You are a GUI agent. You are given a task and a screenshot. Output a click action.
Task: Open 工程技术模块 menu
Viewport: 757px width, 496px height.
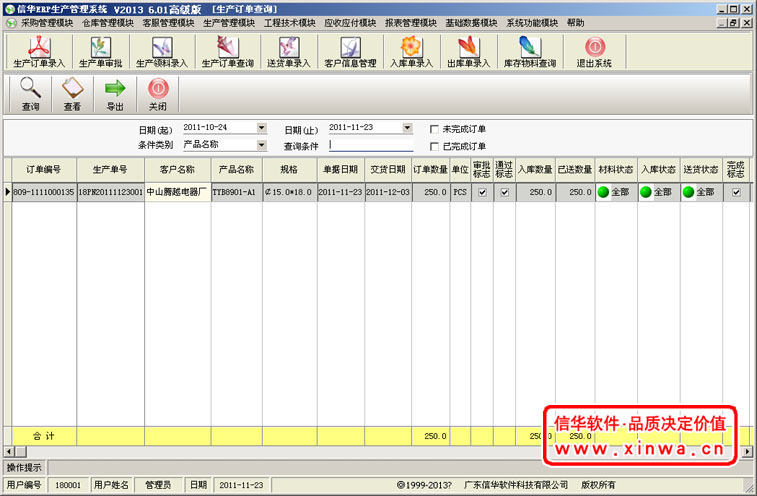pyautogui.click(x=290, y=23)
